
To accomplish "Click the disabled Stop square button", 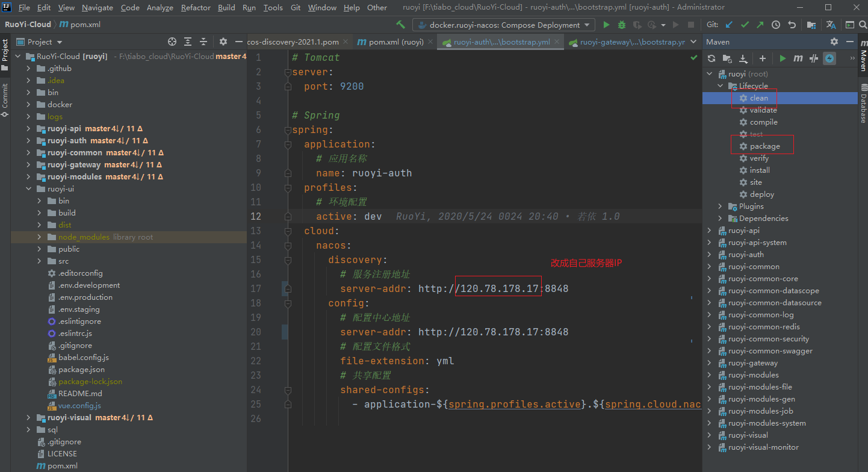I will [691, 25].
